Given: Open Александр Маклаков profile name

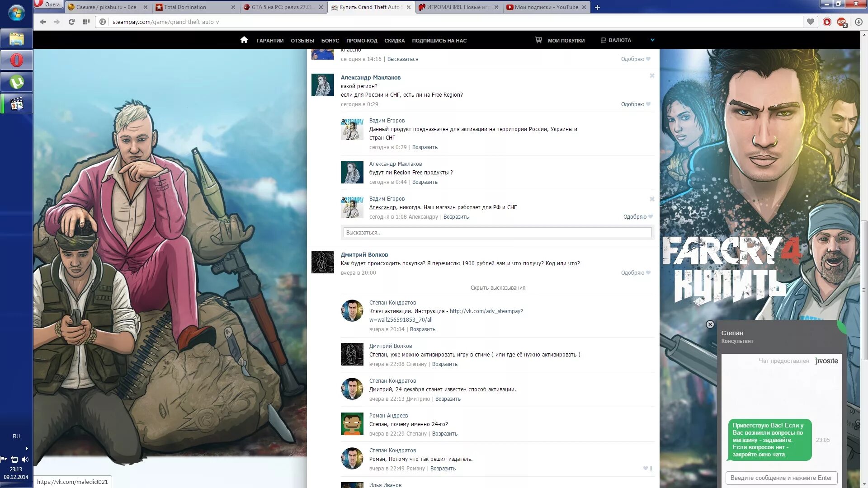Looking at the screenshot, I should click(x=371, y=78).
